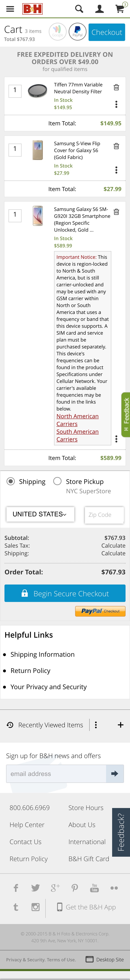Viewport: 130px width, 980px height.
Task: Open B&H's Instagram via social icon
Action: pyautogui.click(x=36, y=907)
